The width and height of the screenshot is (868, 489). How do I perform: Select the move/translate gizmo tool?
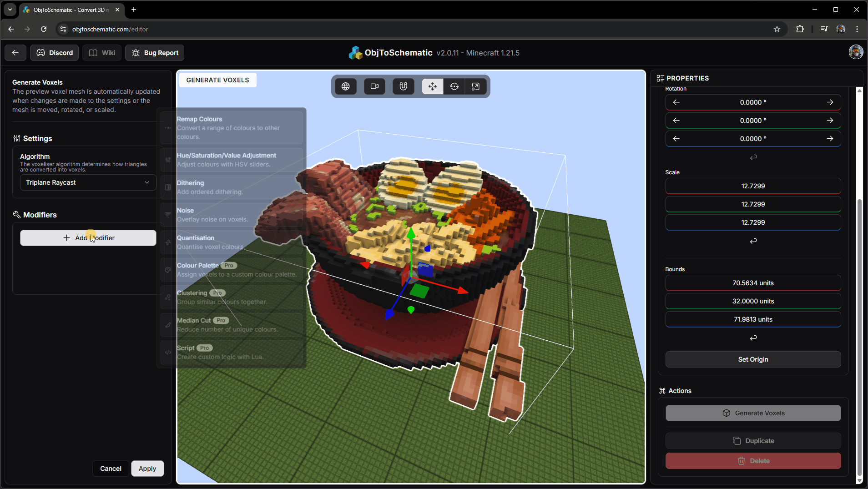[x=433, y=86]
